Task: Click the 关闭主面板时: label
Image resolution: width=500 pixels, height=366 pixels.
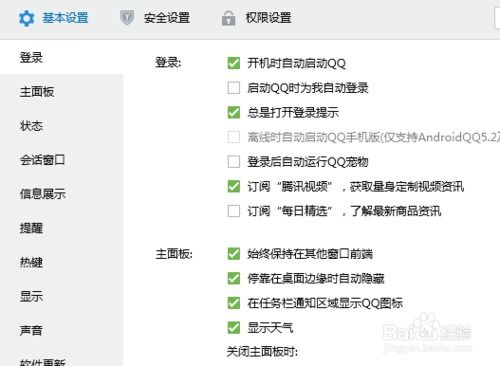Action: 262,352
